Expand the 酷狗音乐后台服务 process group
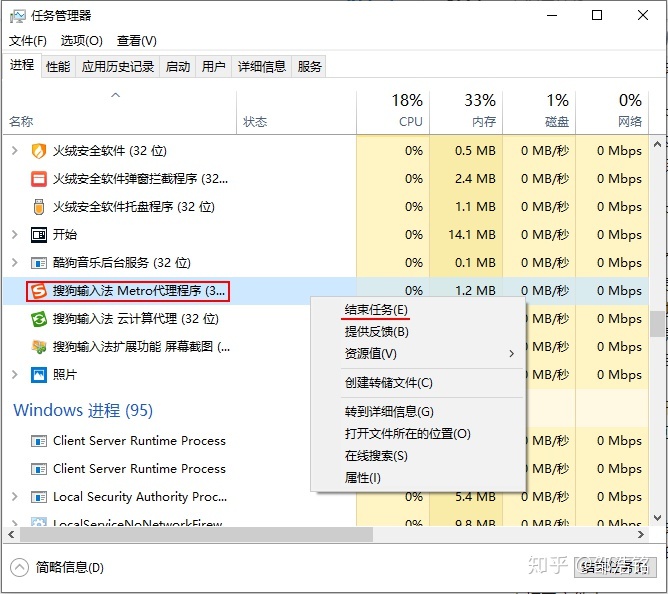The height and width of the screenshot is (594, 668). pos(14,263)
